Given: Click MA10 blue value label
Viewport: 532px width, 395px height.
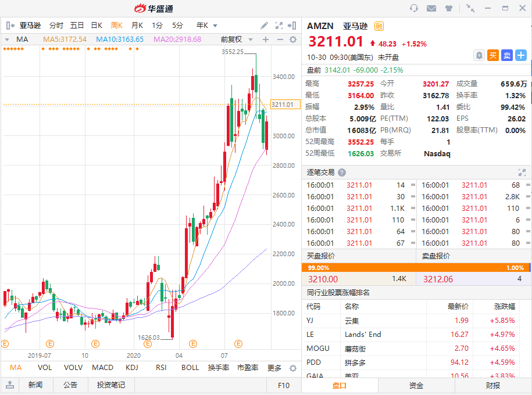Looking at the screenshot, I should pyautogui.click(x=120, y=39).
